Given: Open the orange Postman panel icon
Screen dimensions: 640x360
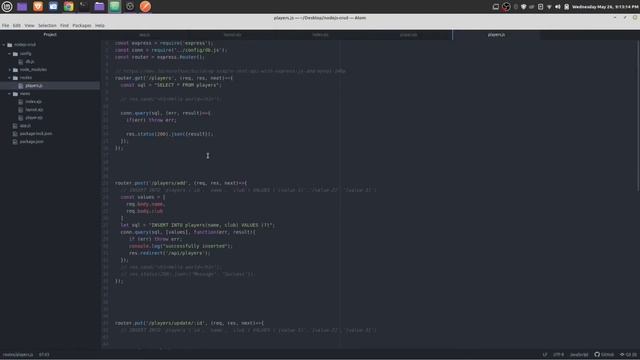Looking at the screenshot, I should pos(145,7).
